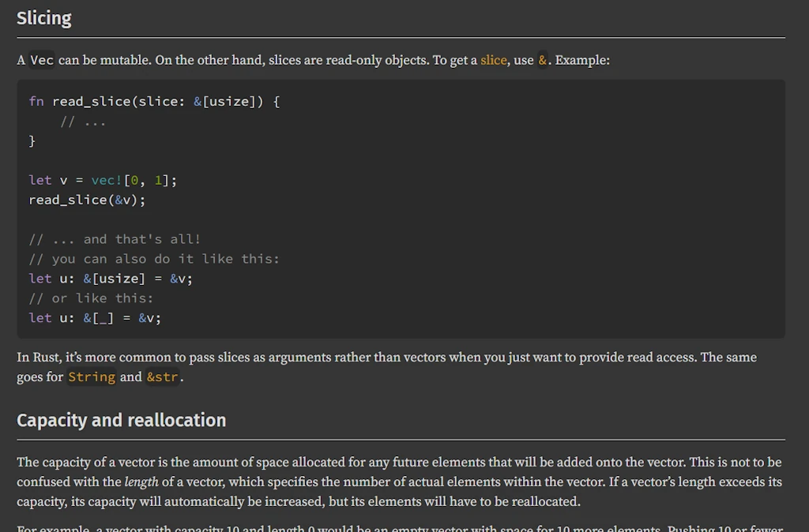Click the 'let u: &[_] = &v;' line
809x532 pixels.
coord(95,318)
